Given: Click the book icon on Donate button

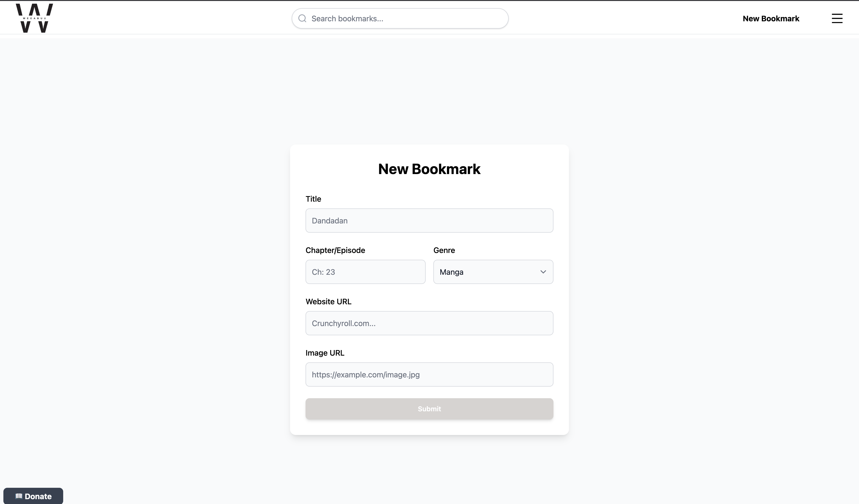Looking at the screenshot, I should pyautogui.click(x=19, y=496).
